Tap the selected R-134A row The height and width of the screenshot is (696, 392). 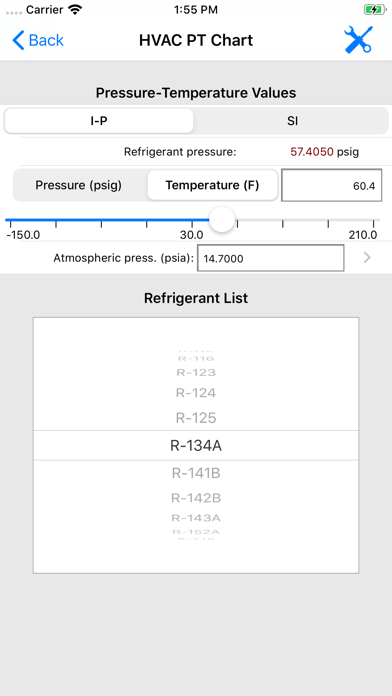click(x=196, y=446)
